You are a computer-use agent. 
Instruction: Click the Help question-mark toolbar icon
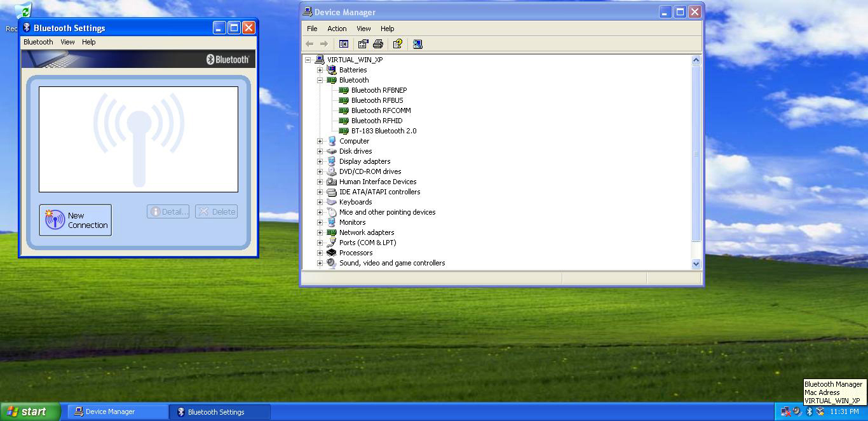[x=398, y=44]
